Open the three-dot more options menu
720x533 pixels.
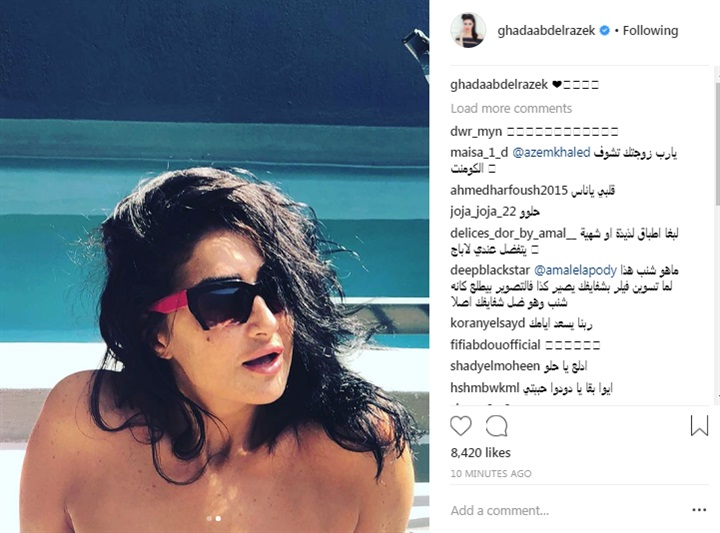click(699, 510)
